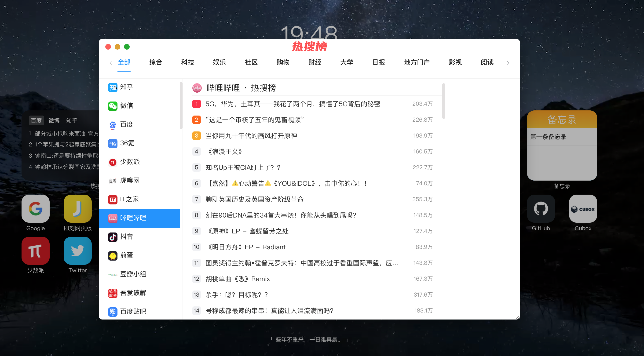Switch widget to 微博 tab
This screenshot has width=644, height=356.
(54, 121)
